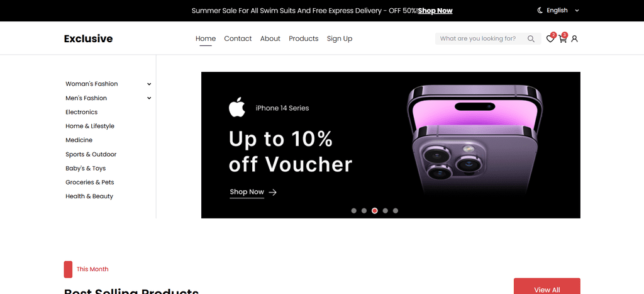Select the second carousel dot
This screenshot has height=294, width=644.
tap(364, 210)
